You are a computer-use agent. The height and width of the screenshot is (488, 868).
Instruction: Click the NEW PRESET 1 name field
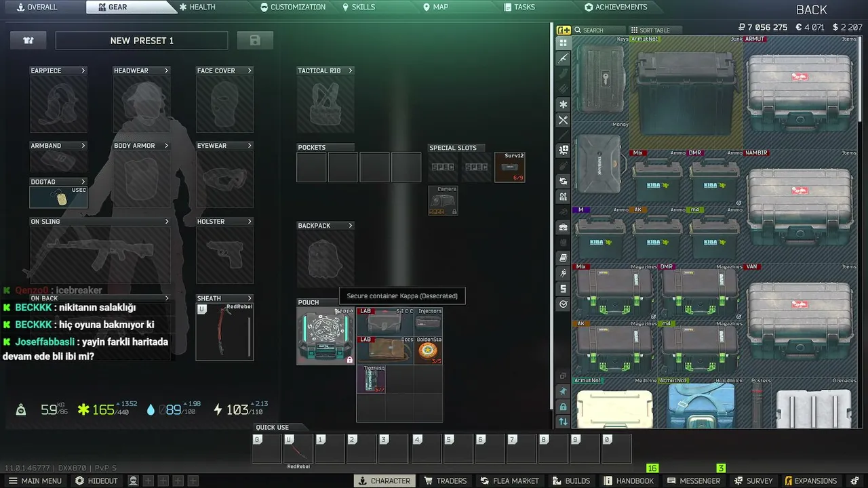point(142,41)
